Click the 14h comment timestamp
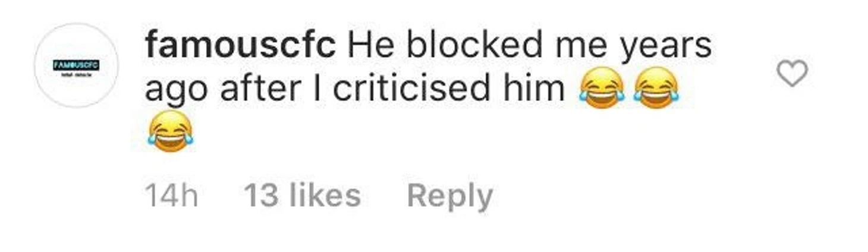This screenshot has width=868, height=252. pyautogui.click(x=171, y=196)
